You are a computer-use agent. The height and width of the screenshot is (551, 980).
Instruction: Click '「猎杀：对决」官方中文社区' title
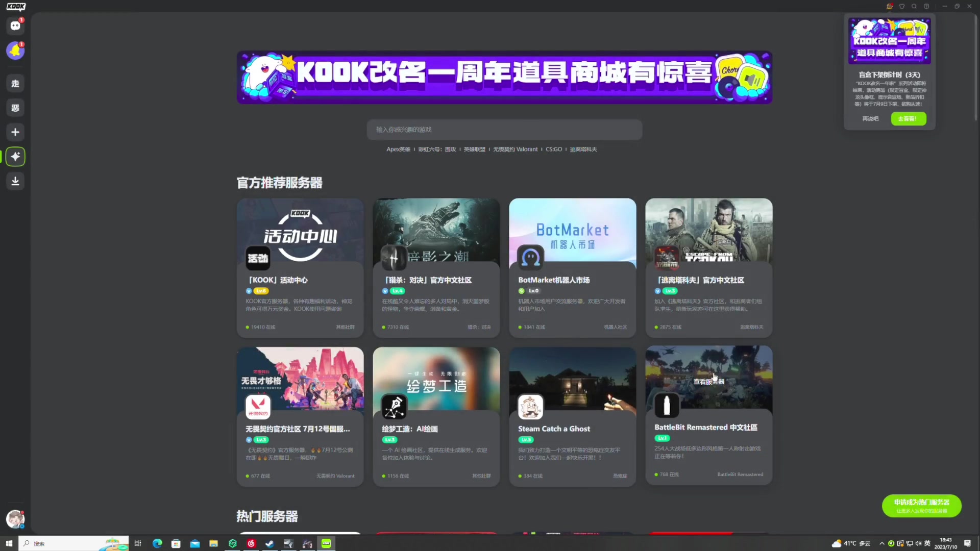427,280
